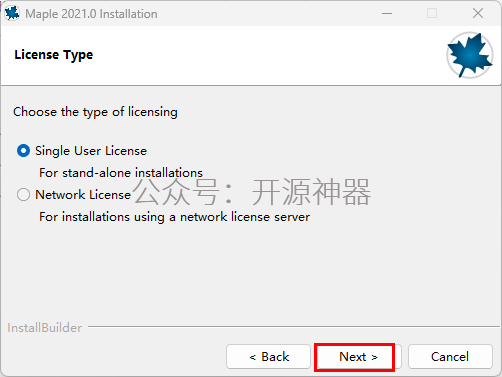Click the Single User License label
502x377 pixels.
click(x=91, y=151)
